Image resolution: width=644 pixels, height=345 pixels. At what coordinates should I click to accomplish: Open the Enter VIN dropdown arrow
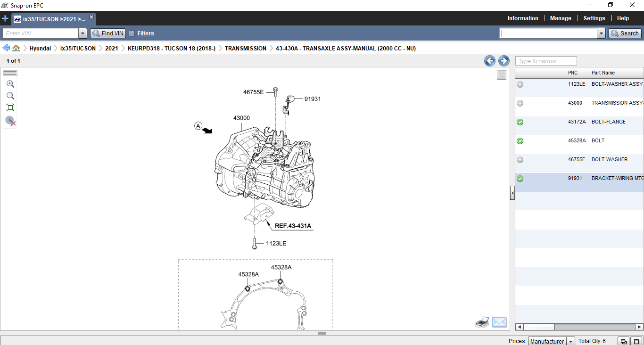point(83,33)
